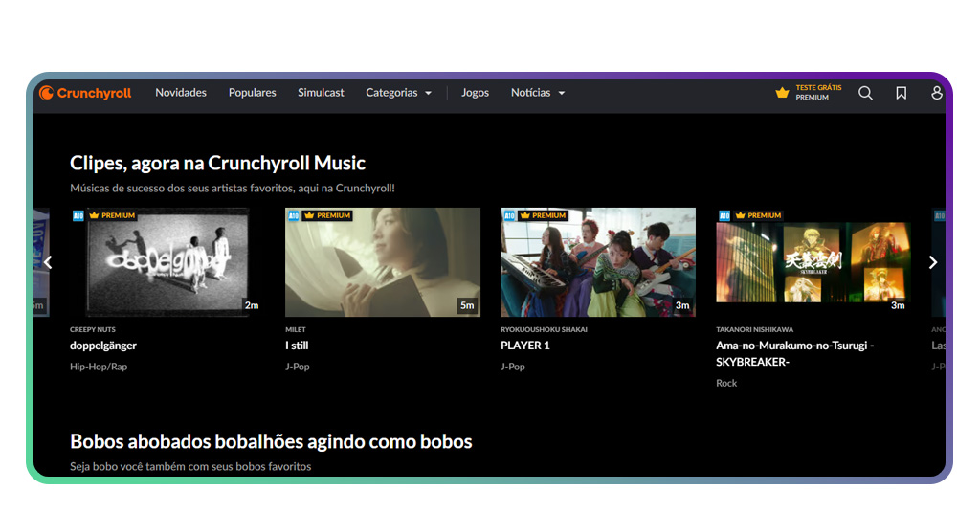Image resolution: width=980 pixels, height=513 pixels.
Task: Open artist MILET
Action: (x=296, y=329)
